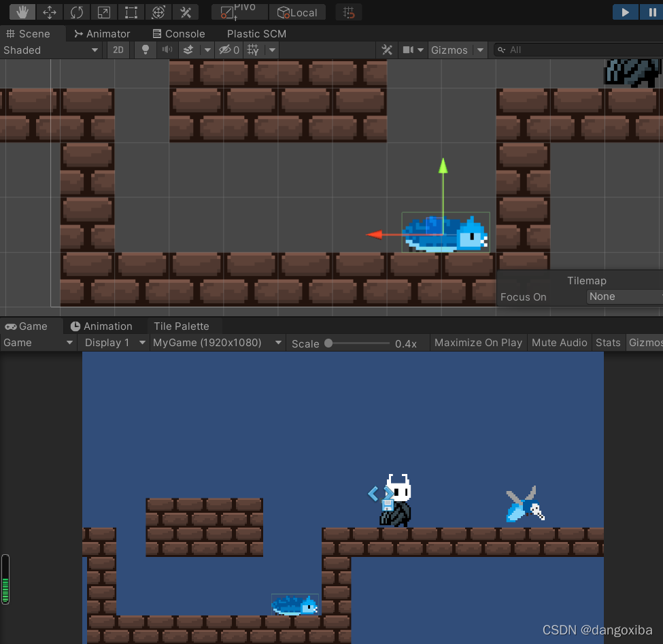Open the Shaded draw mode dropdown
Viewport: 663px width, 644px height.
[51, 50]
